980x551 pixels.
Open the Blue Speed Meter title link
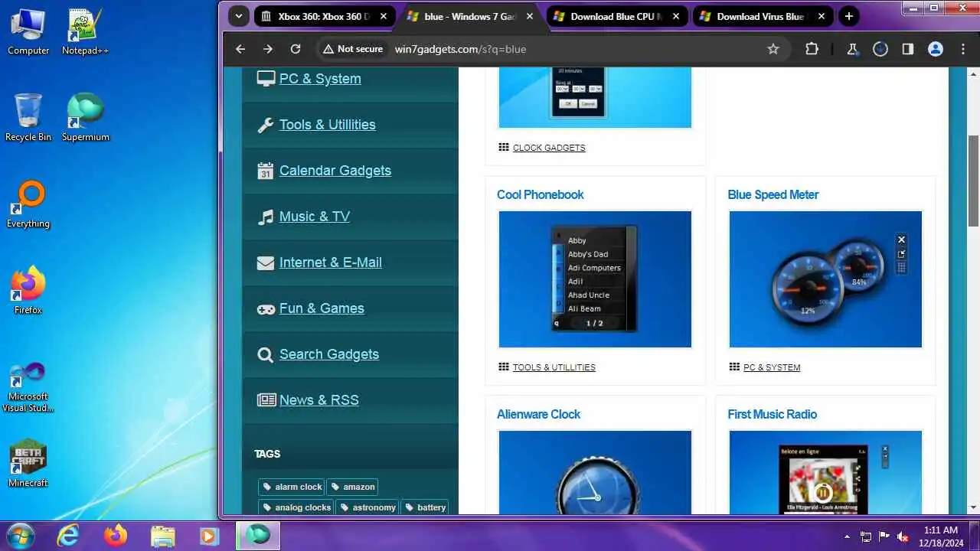pos(773,194)
